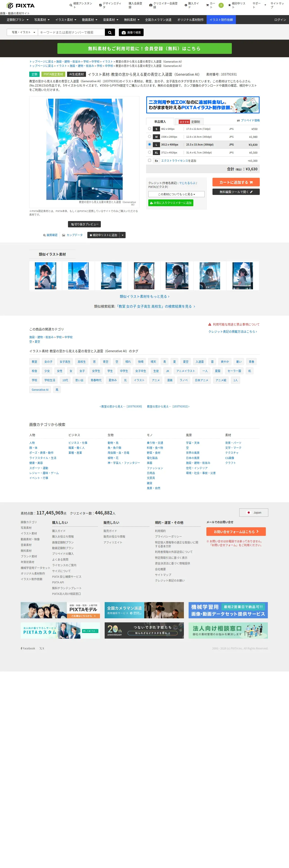
Task: Open the カンプデータ comp data link
Action: 72,235
